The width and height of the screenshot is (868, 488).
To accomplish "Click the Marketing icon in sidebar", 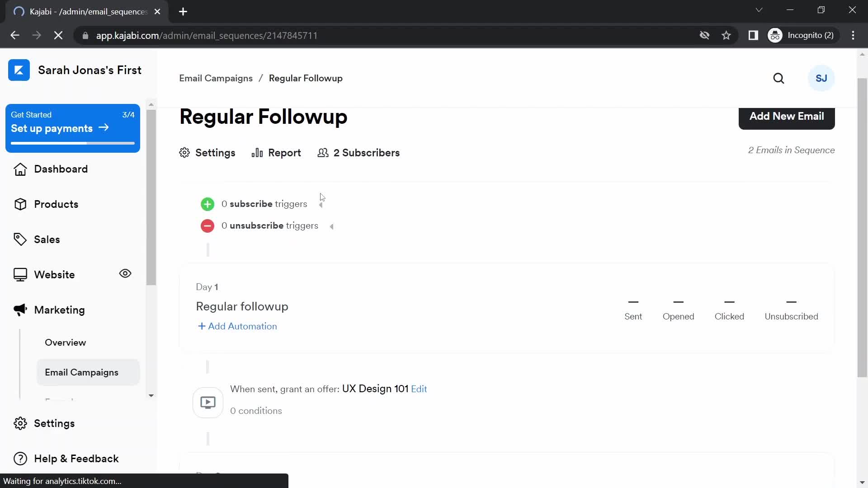I will 20,309.
